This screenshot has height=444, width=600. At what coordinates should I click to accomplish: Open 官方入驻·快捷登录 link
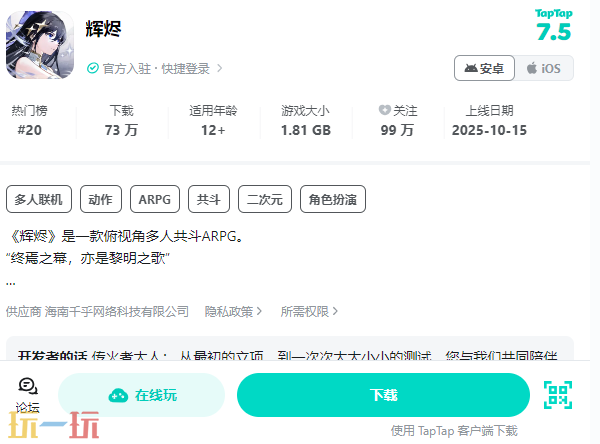click(x=155, y=69)
